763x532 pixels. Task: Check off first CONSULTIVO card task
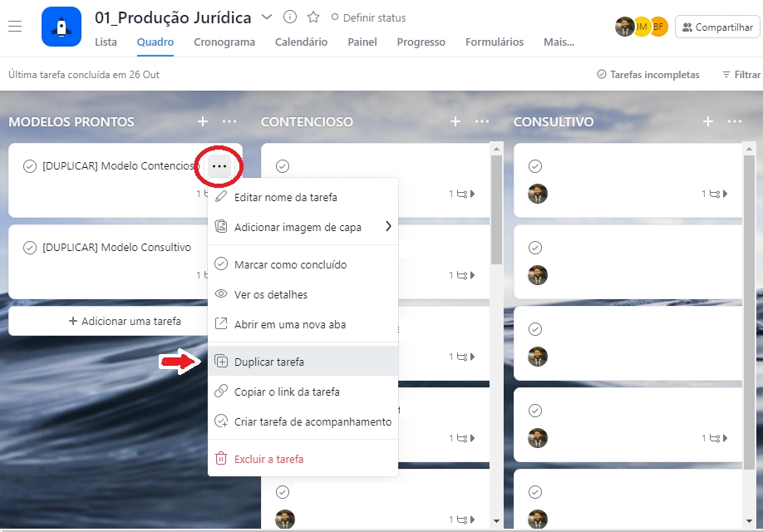point(535,166)
